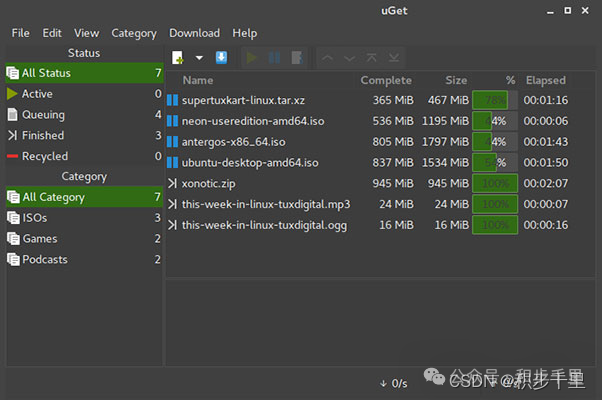Click the properties icon in toolbar

297,58
